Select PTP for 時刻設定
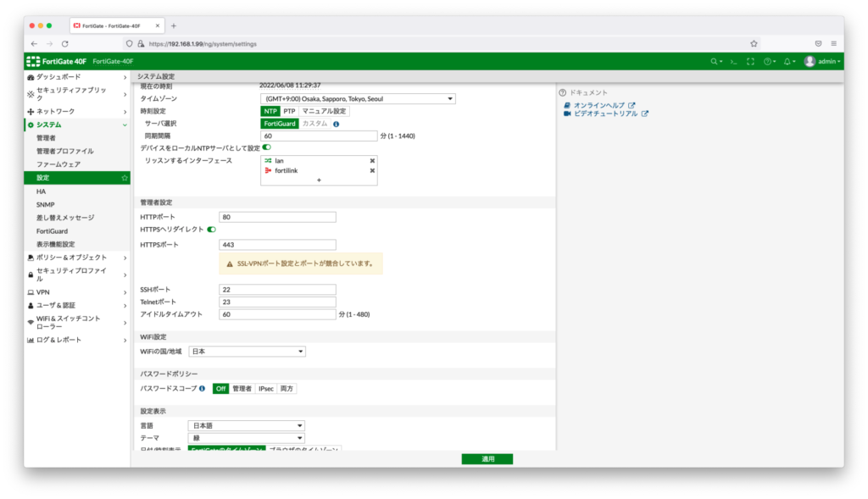 coord(289,111)
